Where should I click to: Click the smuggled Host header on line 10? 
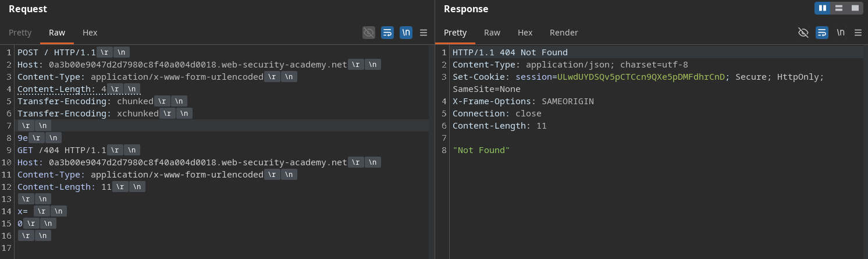[x=182, y=162]
